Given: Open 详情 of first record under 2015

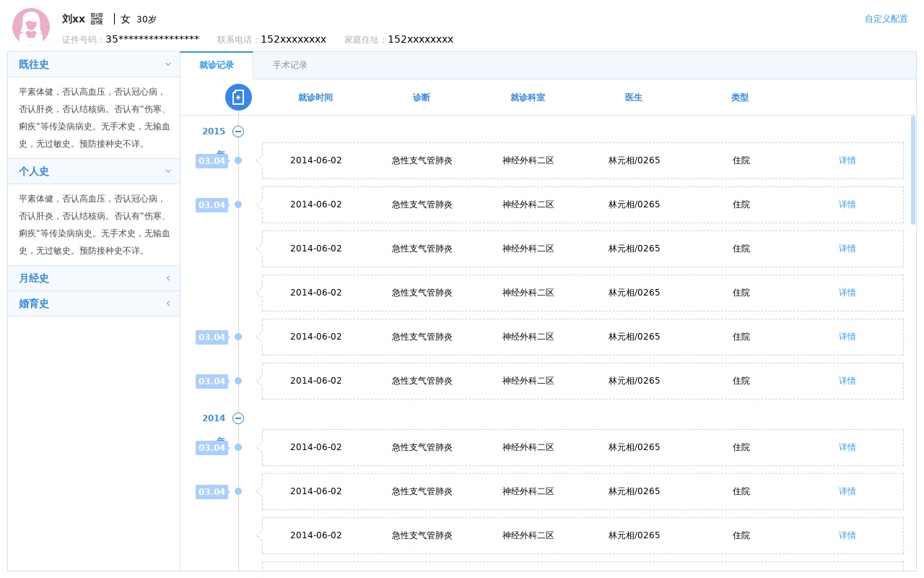Looking at the screenshot, I should pos(847,160).
